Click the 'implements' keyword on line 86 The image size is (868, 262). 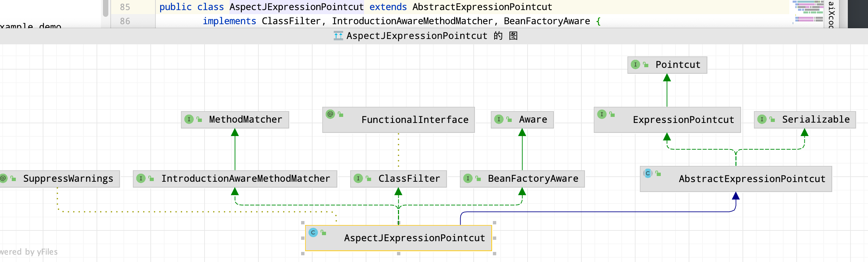(229, 21)
